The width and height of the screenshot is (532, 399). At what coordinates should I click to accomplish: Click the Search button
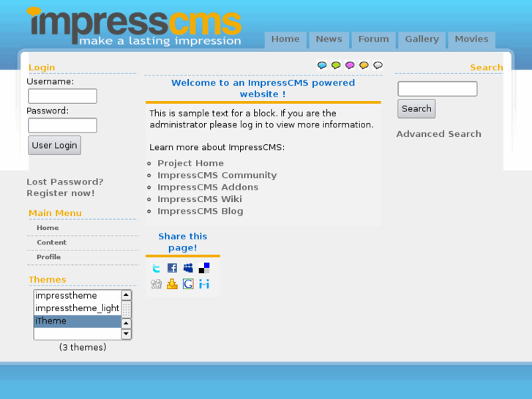click(x=416, y=108)
